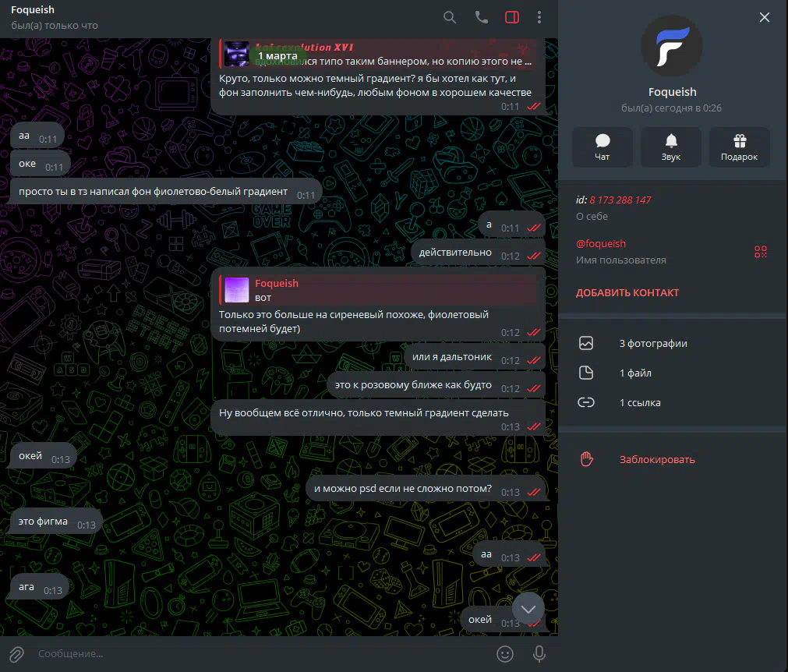Click the paperclip attach file icon
The image size is (788, 672).
pyautogui.click(x=16, y=653)
